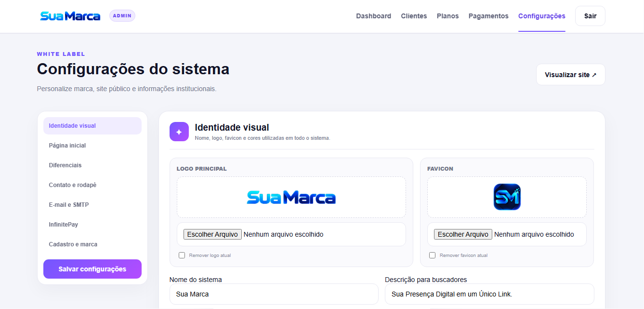Click Salvar configurações button

click(x=92, y=269)
